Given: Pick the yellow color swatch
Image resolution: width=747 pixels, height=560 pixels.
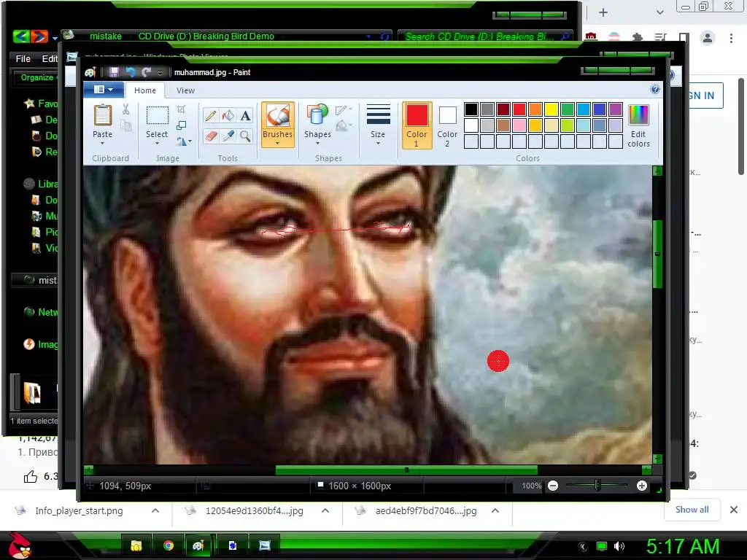Looking at the screenshot, I should pos(551,109).
